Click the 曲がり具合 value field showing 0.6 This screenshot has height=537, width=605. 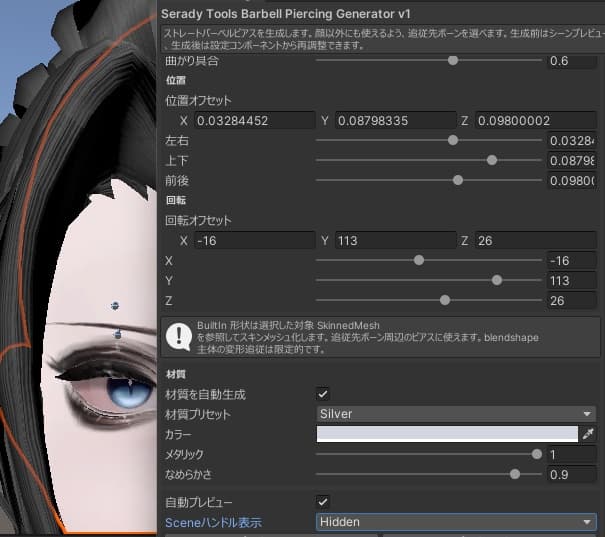click(x=571, y=61)
